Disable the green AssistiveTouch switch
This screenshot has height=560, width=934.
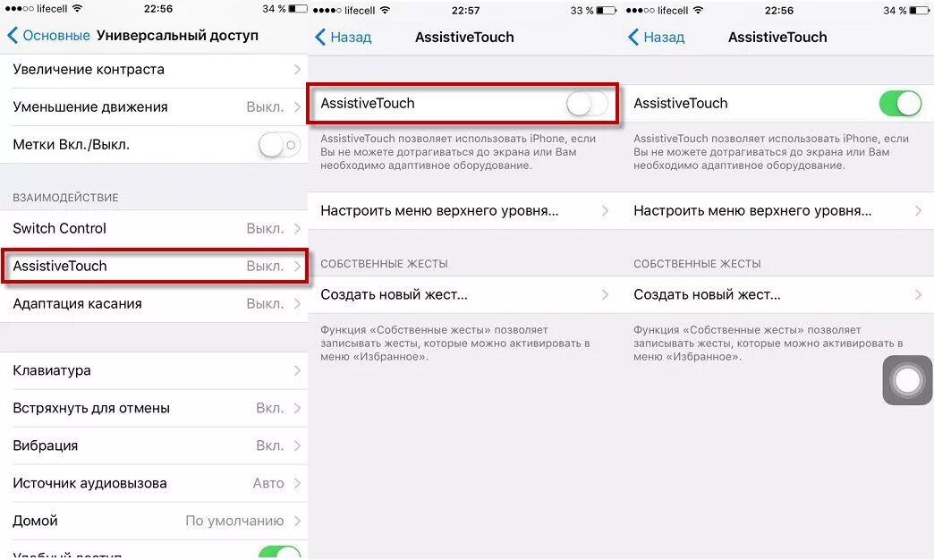(x=900, y=104)
